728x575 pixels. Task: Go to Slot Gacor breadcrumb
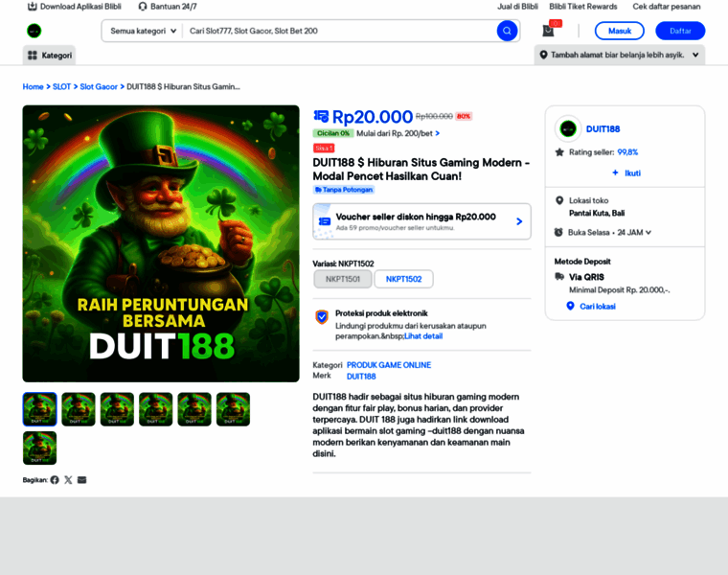click(99, 87)
